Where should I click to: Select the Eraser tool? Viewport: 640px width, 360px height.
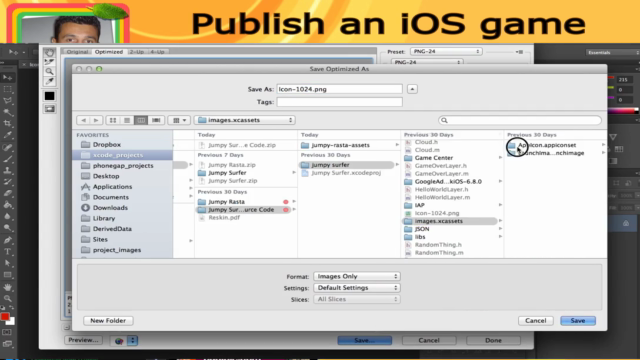7,193
